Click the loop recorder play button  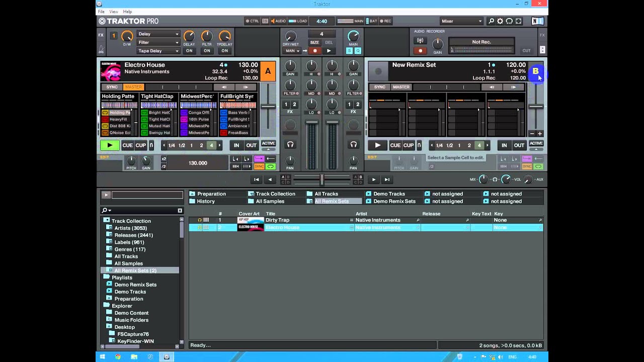[329, 51]
